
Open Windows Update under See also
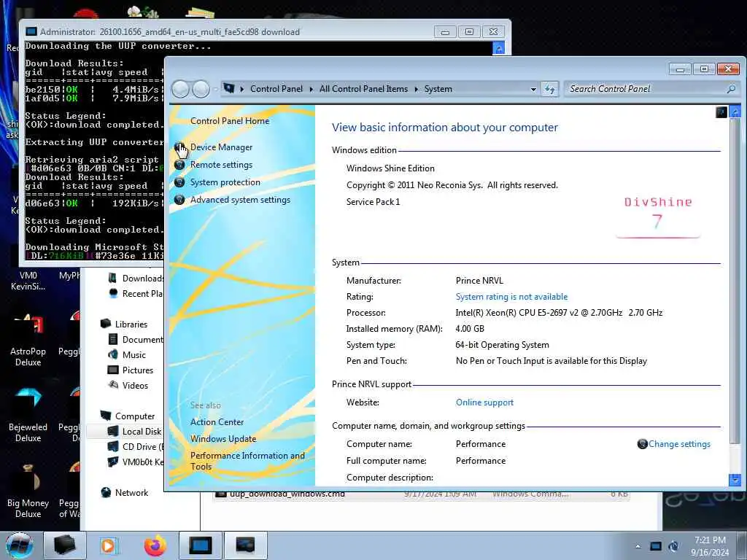tap(223, 438)
